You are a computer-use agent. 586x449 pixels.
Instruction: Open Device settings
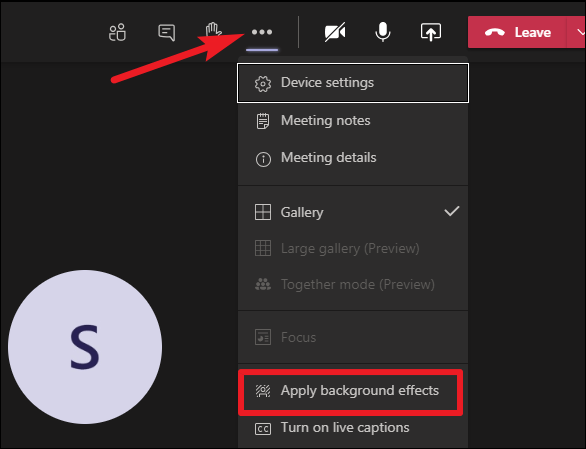click(x=353, y=83)
